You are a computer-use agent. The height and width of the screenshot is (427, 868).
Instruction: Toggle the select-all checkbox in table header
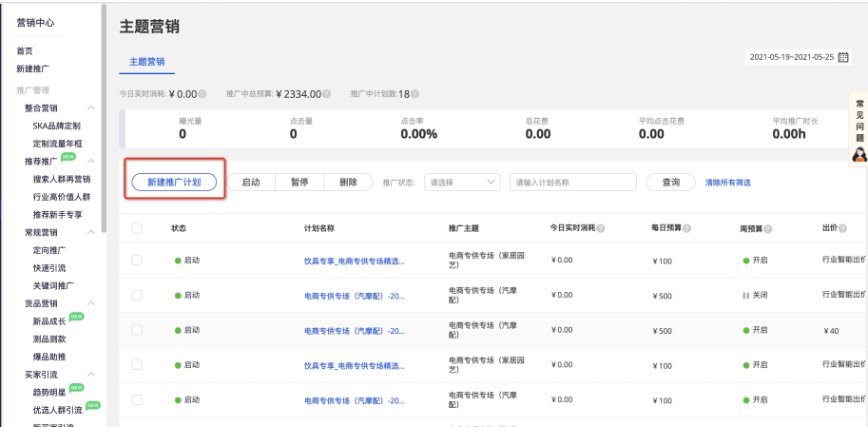coord(137,228)
